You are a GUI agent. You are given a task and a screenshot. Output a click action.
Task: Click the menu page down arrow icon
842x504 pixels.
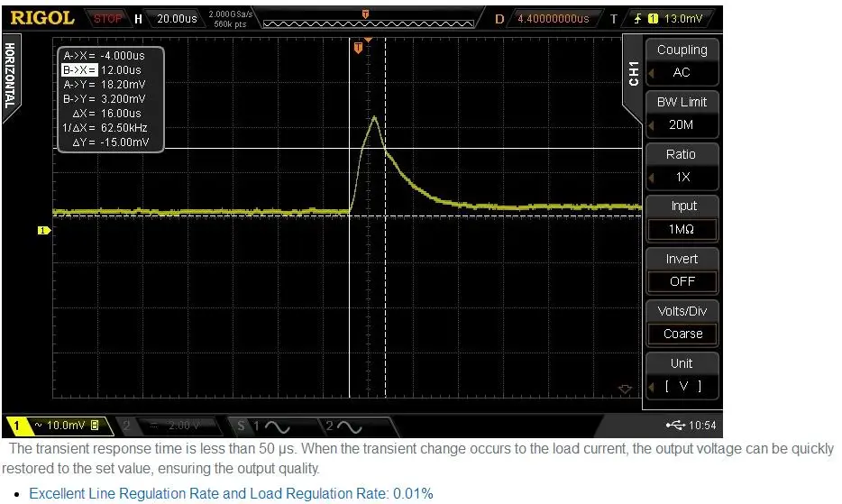625,389
